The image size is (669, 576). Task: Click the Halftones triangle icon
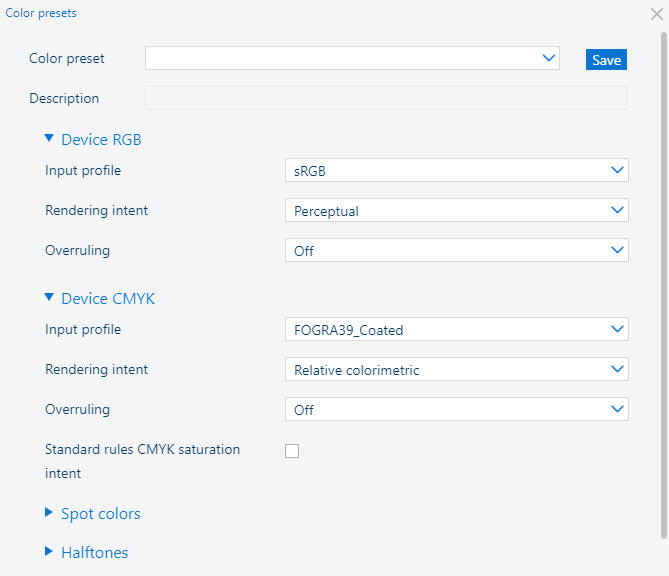point(49,551)
